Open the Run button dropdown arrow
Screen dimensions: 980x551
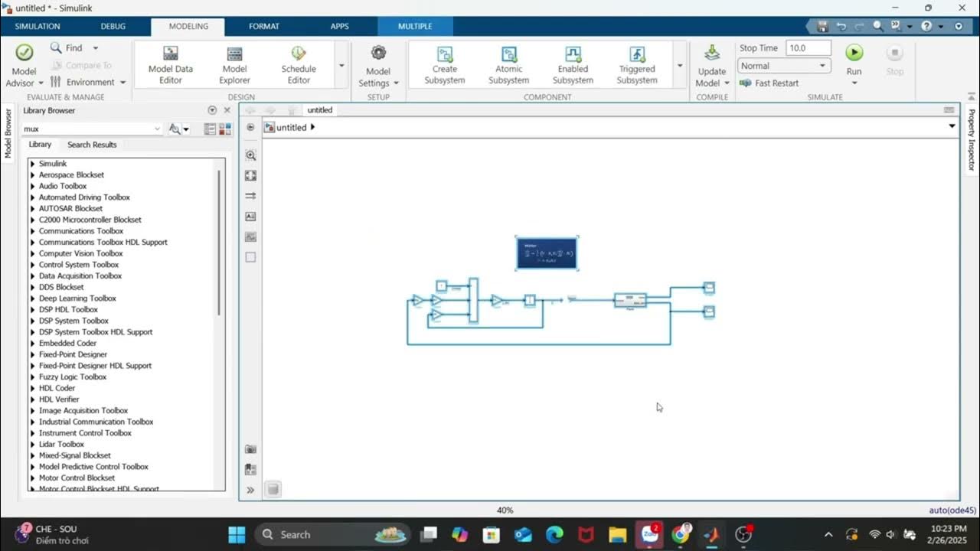click(854, 83)
